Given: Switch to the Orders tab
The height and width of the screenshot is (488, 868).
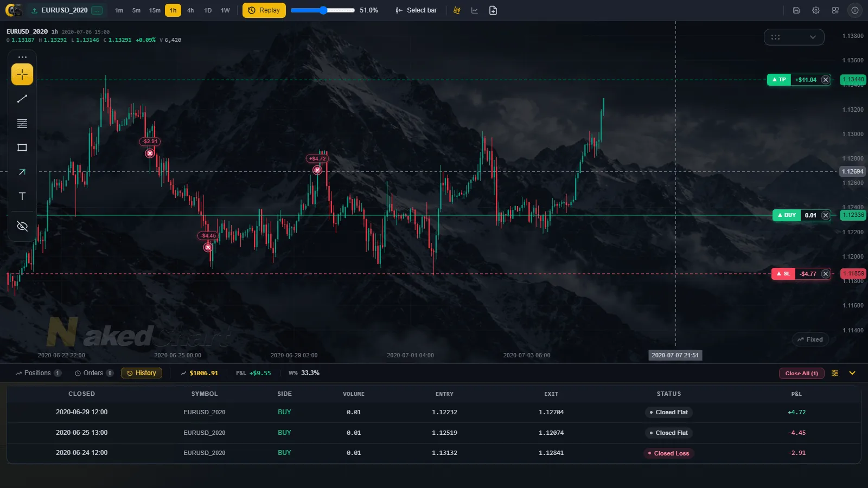Looking at the screenshot, I should (x=94, y=373).
